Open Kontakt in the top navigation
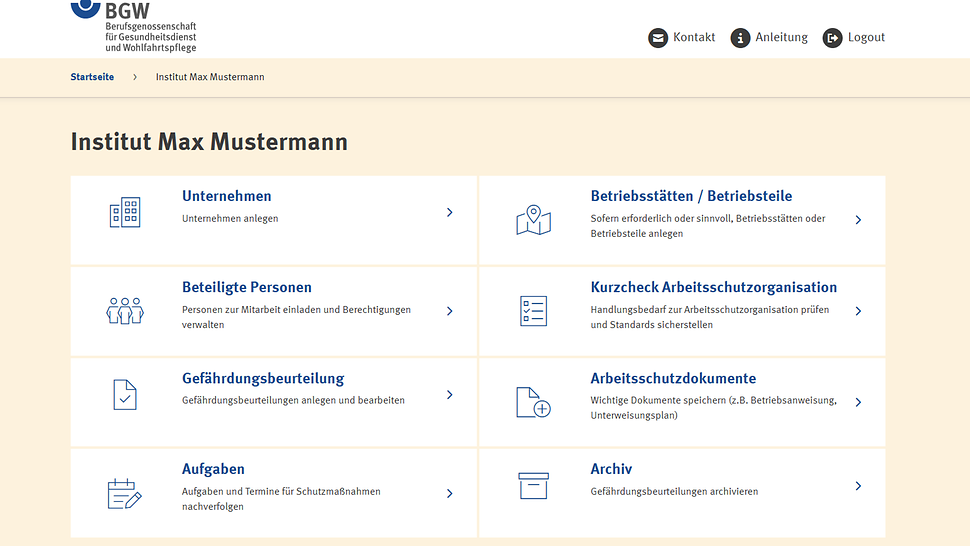The height and width of the screenshot is (546, 970). [x=682, y=38]
